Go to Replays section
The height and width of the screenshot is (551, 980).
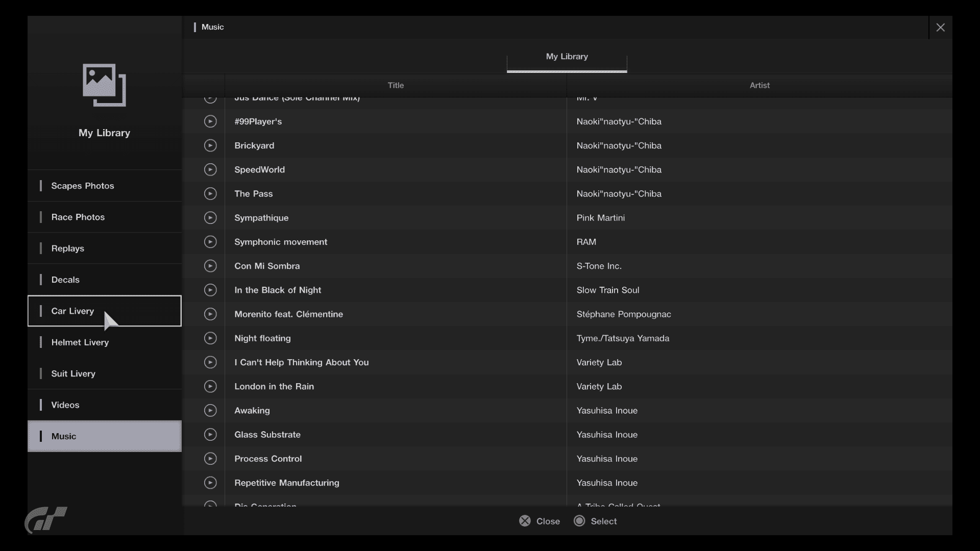(x=105, y=248)
